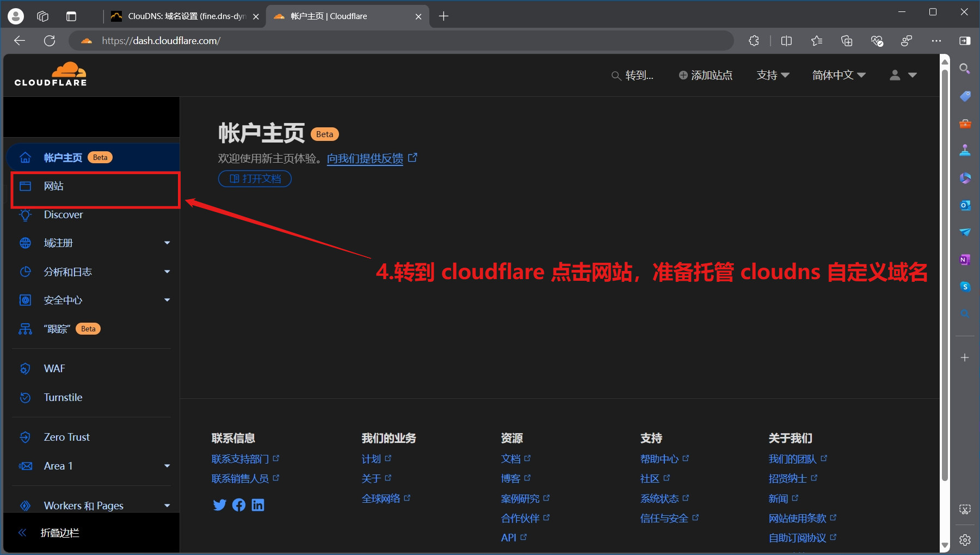Open the Edge sidebar paper-plane Drop icon
Screen dimensions: 980x555
[965, 232]
